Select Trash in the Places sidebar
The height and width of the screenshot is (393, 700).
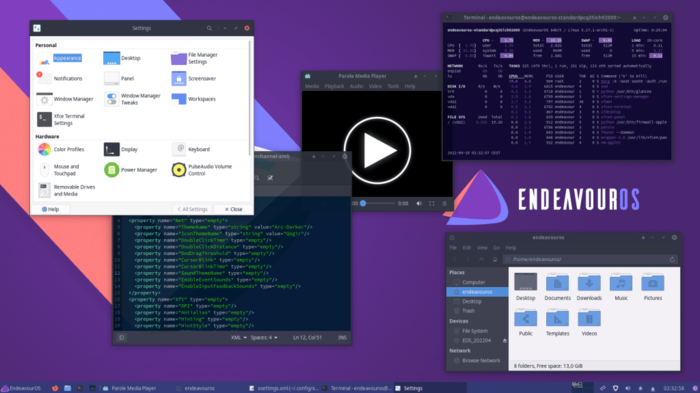tap(468, 311)
